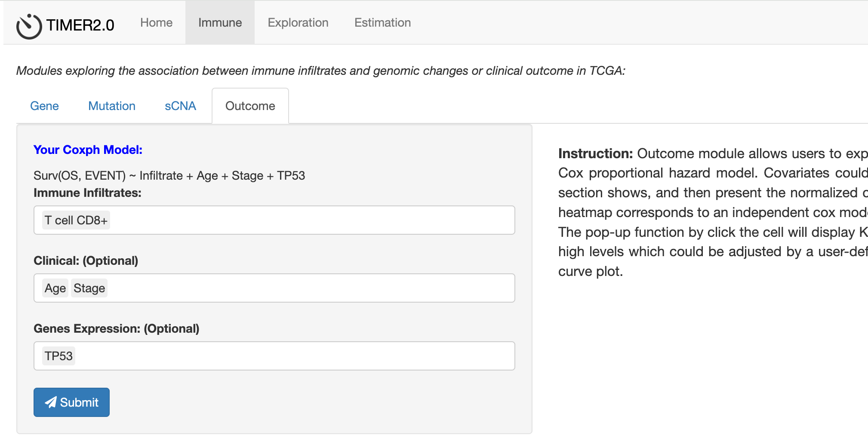Screen dimensions: 868x441
Task: Click the T cell CD8+ tag
Action: (x=76, y=220)
